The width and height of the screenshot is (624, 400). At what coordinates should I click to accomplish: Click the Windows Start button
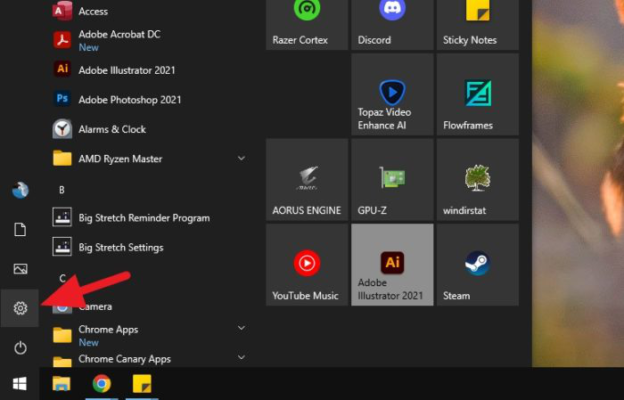tap(20, 384)
